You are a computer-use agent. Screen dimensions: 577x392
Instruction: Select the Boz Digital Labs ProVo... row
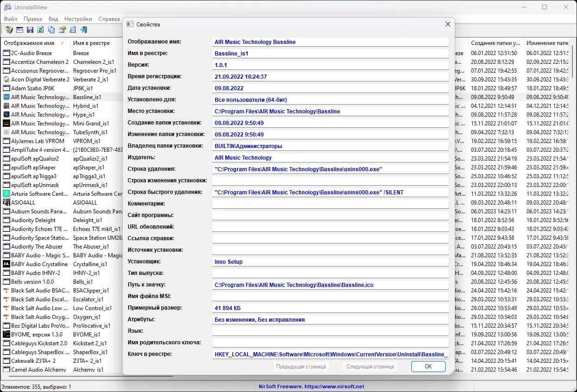(40, 326)
